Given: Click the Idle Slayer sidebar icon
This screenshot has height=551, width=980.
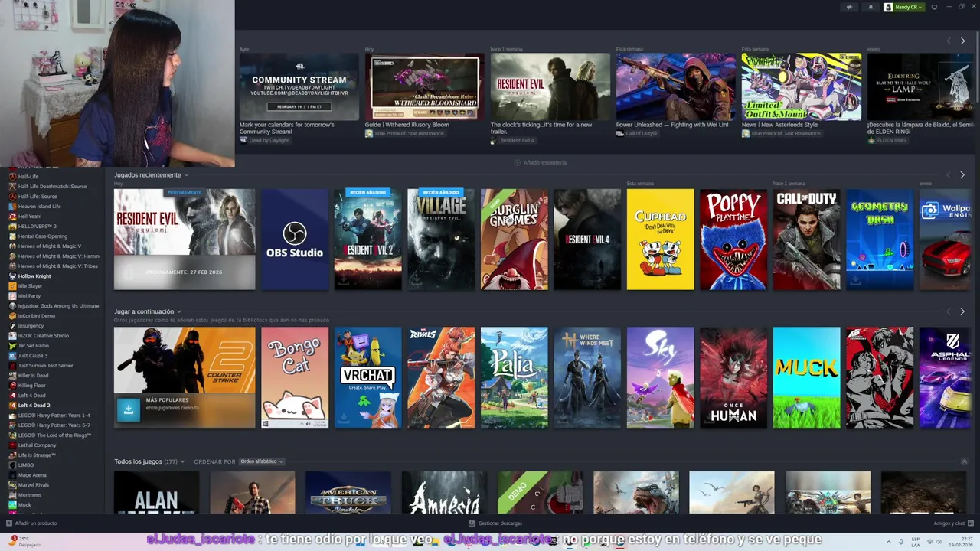Looking at the screenshot, I should (x=12, y=286).
